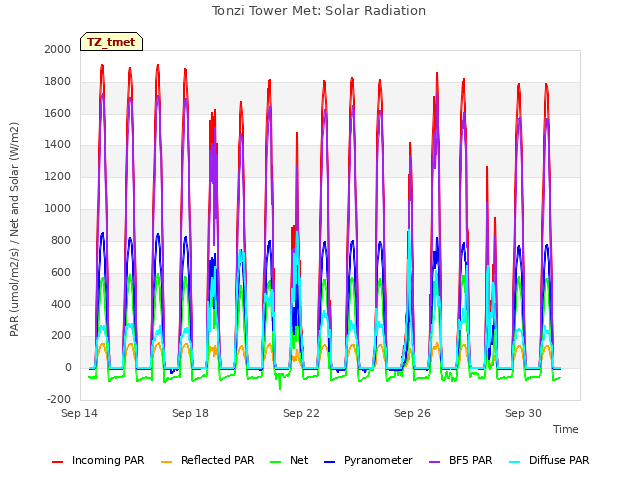The width and height of the screenshot is (640, 480).
Task: Click the BF5 PAR purple legend swatch
Action: tap(435, 462)
